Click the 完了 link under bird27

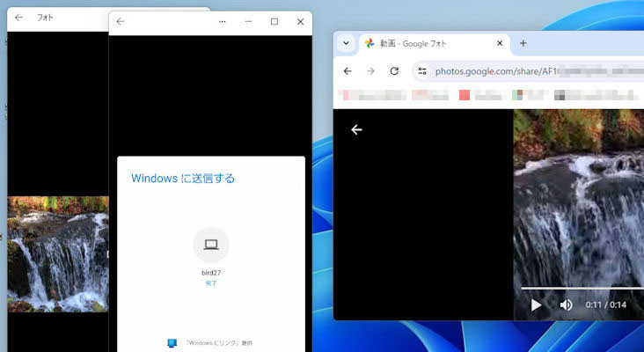coord(211,283)
